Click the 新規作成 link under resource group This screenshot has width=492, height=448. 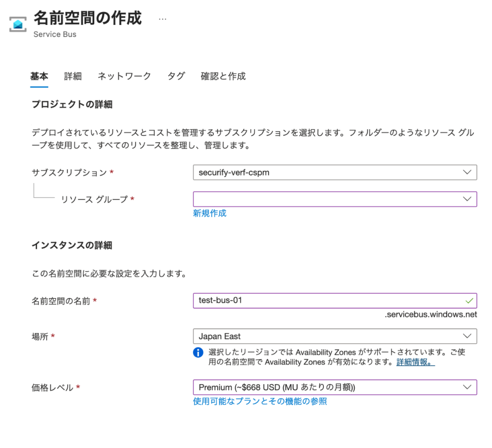tap(209, 213)
